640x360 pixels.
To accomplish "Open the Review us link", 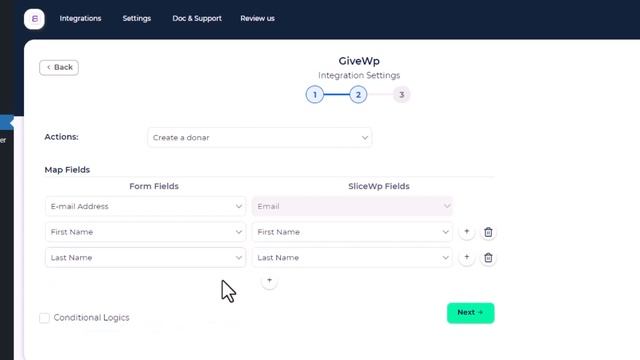I will pyautogui.click(x=257, y=18).
